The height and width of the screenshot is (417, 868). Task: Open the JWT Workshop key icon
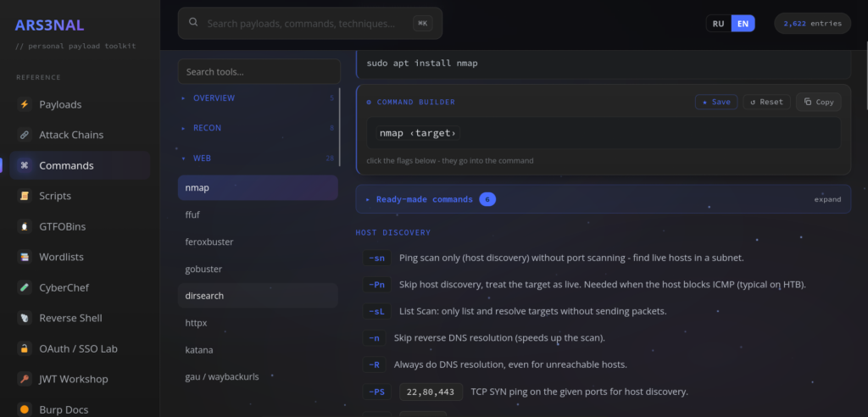click(25, 379)
